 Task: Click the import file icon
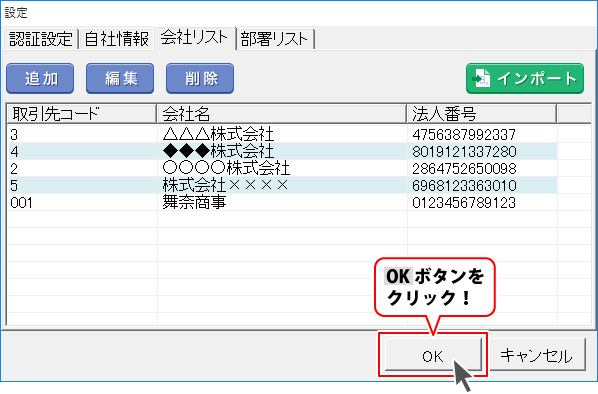pyautogui.click(x=481, y=78)
